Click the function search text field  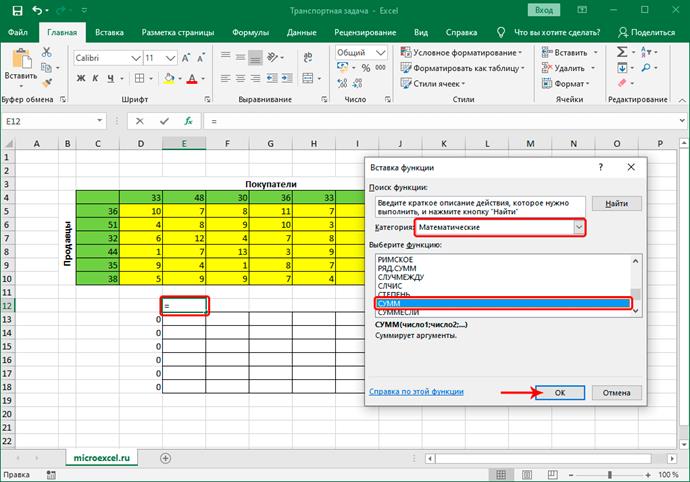[x=480, y=207]
